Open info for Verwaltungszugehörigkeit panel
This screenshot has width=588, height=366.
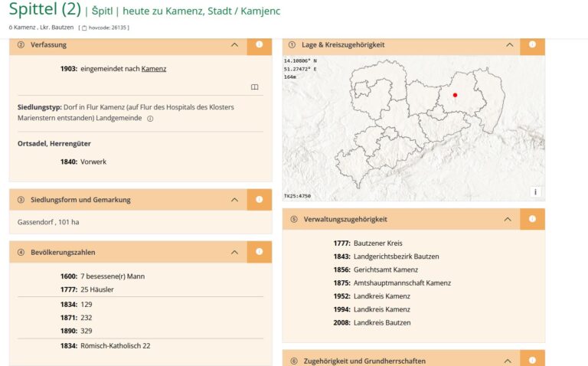click(532, 219)
